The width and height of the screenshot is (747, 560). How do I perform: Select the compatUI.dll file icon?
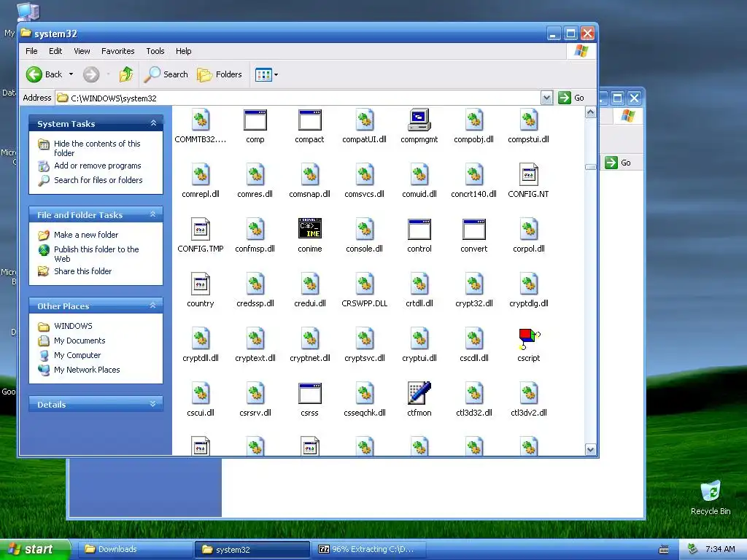(x=365, y=120)
